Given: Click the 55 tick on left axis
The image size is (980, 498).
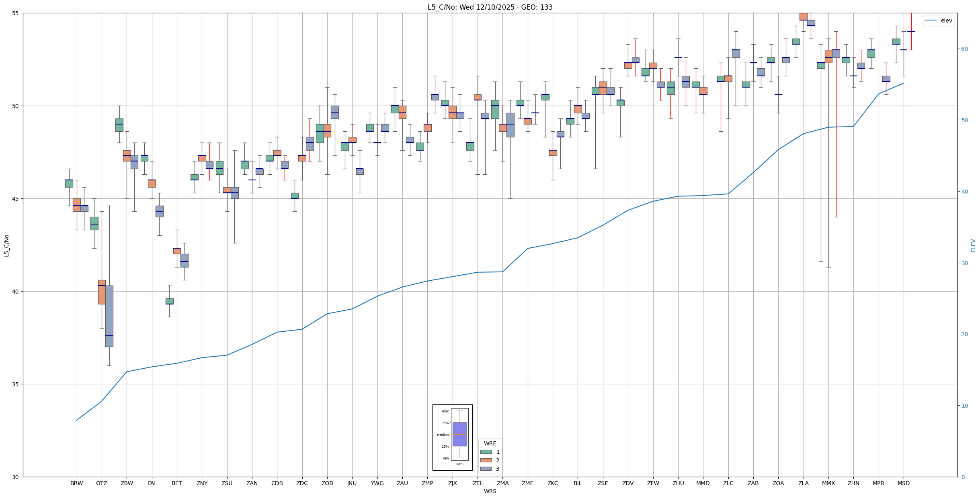Looking at the screenshot, I should pyautogui.click(x=16, y=13).
